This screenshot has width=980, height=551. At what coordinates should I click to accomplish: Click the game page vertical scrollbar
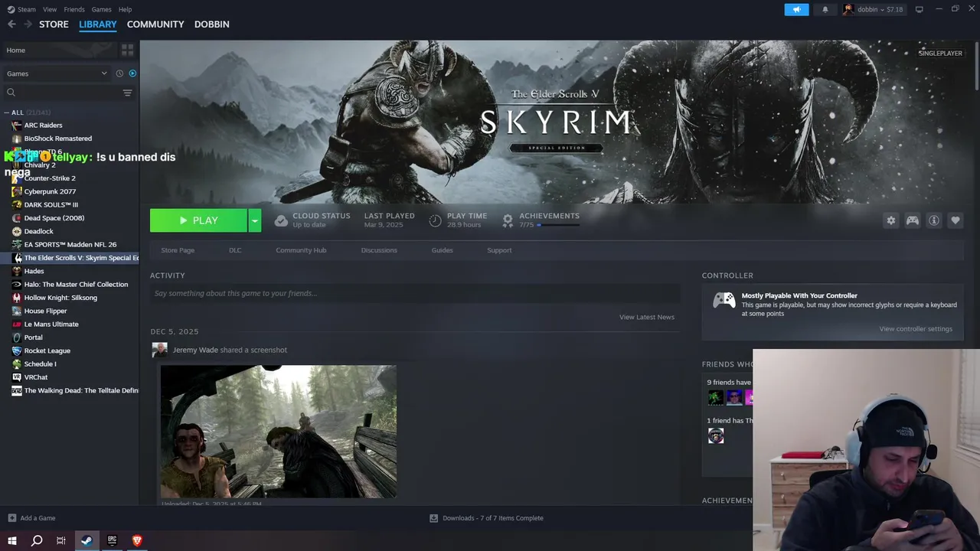[x=976, y=67]
